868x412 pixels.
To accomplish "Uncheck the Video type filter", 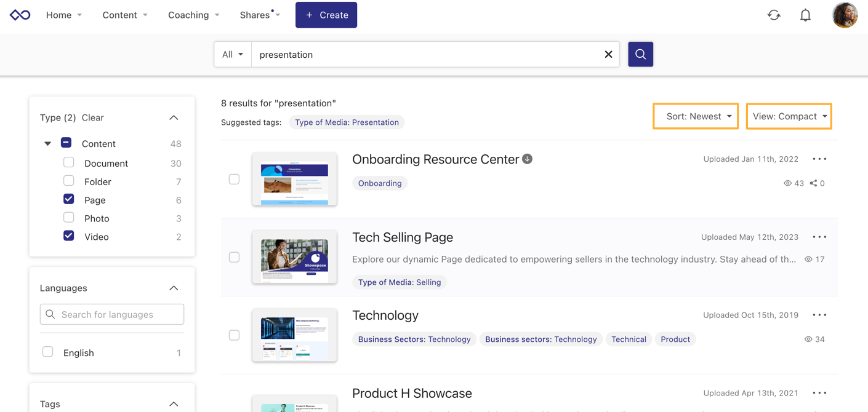I will pos(69,236).
